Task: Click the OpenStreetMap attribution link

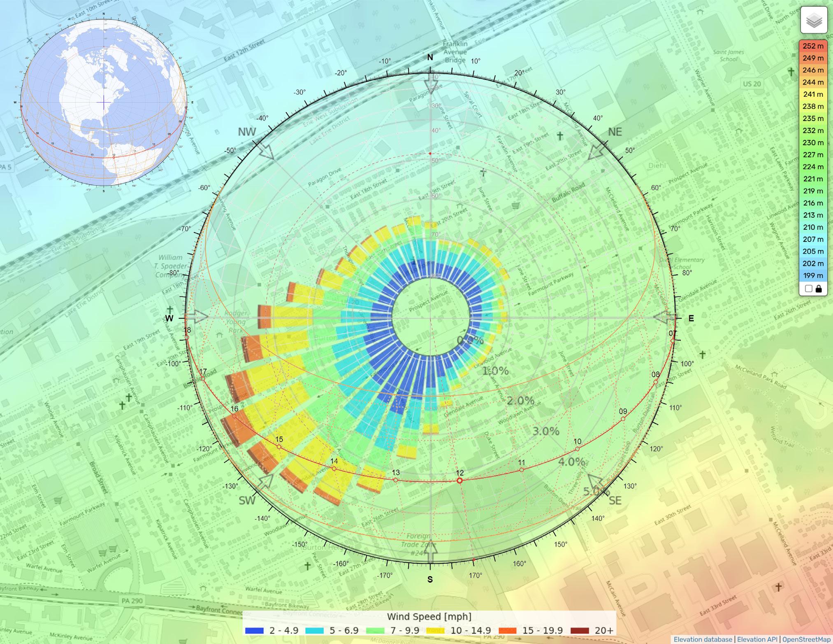Action: pos(806,639)
